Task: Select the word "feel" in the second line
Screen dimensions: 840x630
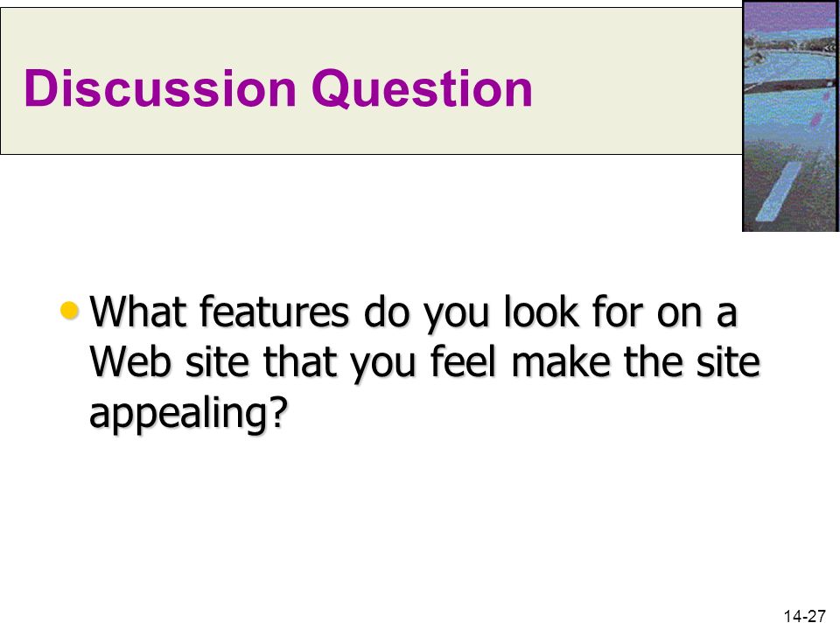Action: coord(464,361)
